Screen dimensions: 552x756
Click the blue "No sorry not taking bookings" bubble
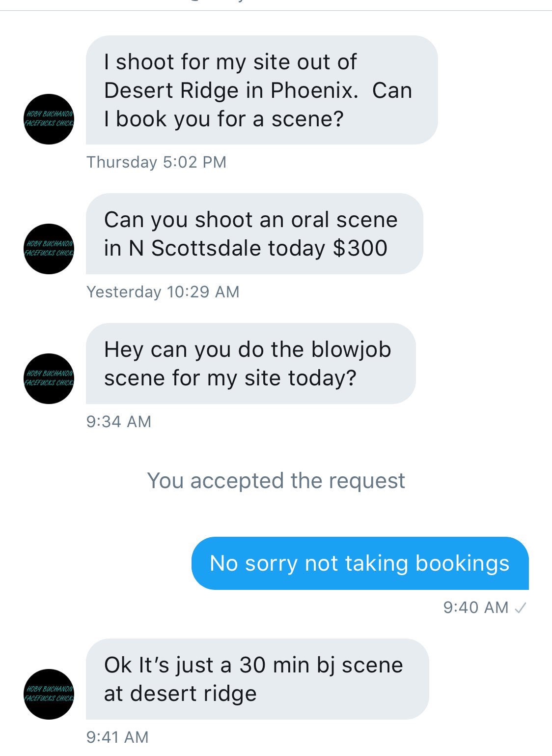click(359, 563)
